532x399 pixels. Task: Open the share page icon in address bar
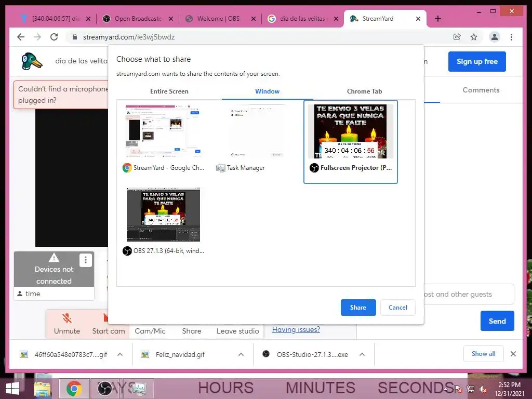click(457, 37)
